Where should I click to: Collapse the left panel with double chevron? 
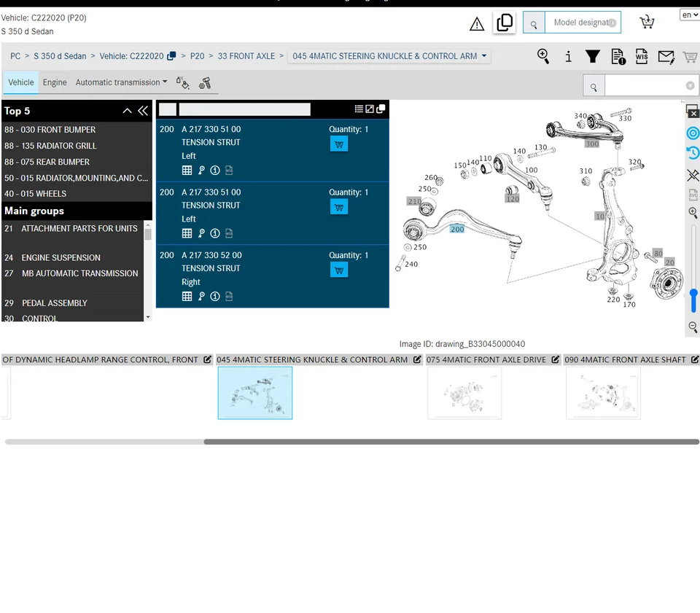click(143, 111)
